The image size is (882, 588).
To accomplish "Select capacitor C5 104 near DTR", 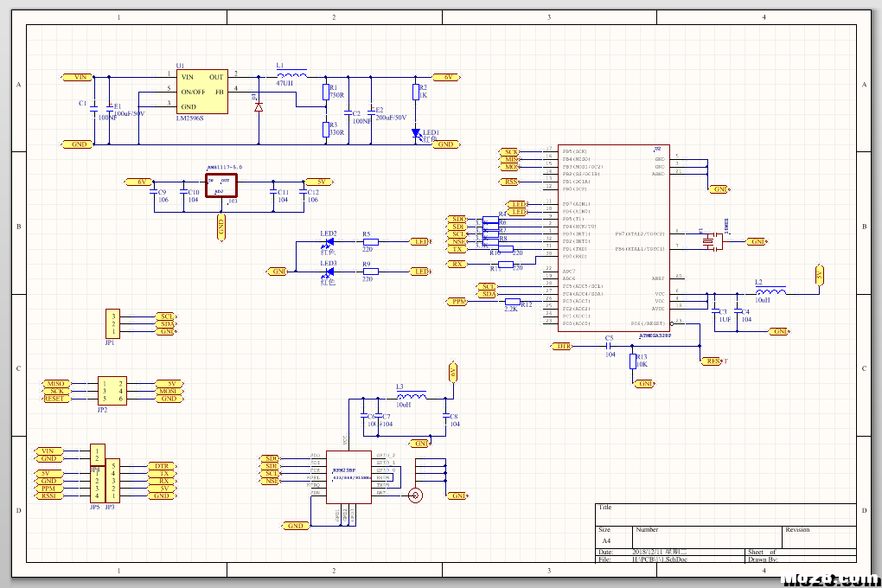I will [610, 346].
